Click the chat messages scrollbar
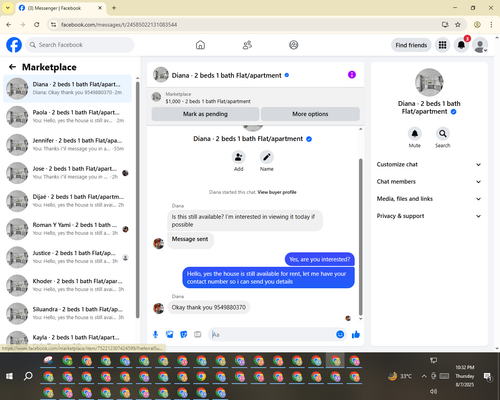Screen dimensions: 500x400 [x=360, y=237]
